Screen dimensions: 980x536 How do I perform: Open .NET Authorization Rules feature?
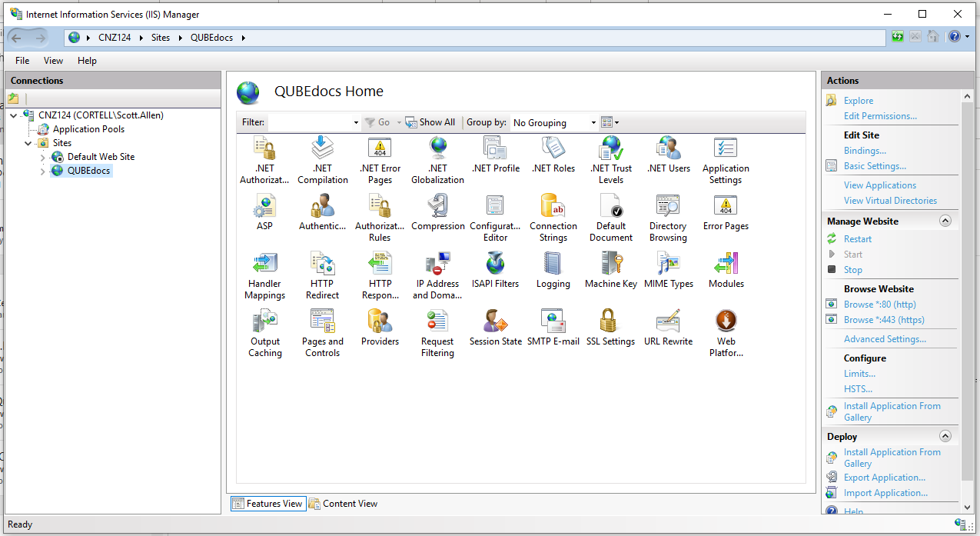click(264, 160)
